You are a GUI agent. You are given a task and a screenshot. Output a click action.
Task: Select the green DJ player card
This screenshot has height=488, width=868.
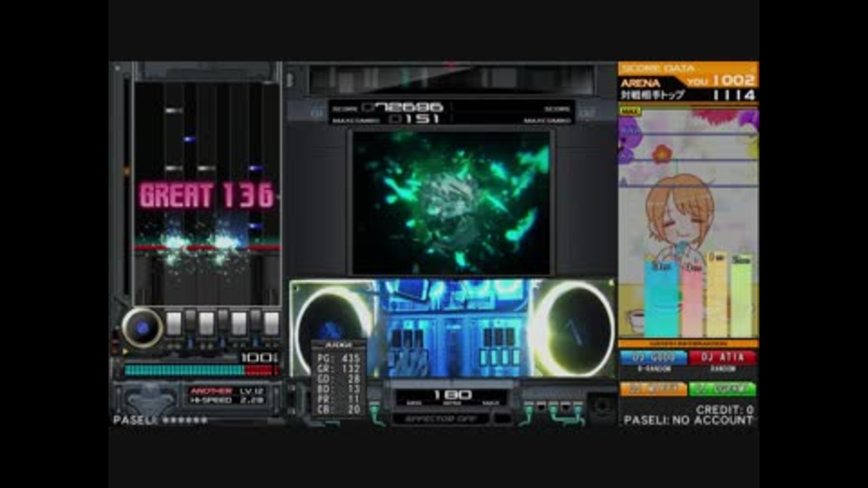(x=722, y=389)
